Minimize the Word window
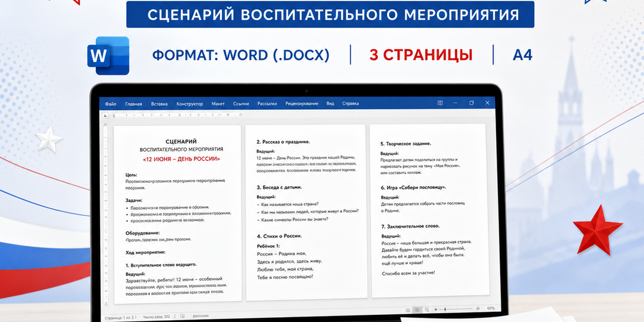 [x=456, y=103]
